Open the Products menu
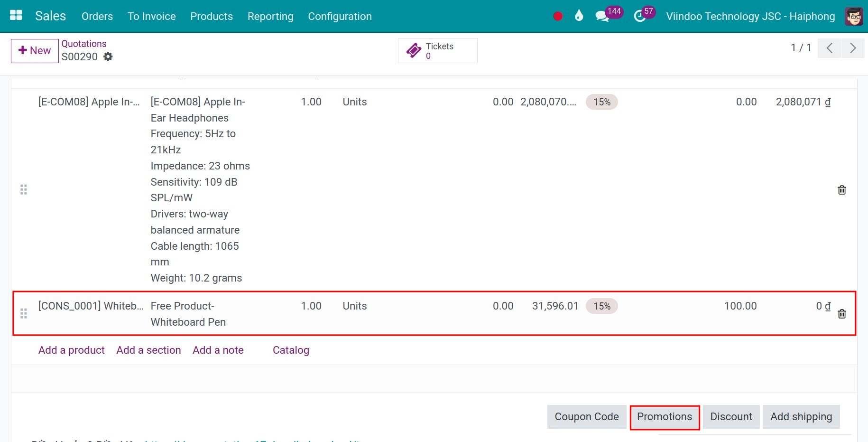Viewport: 868px width, 442px height. pyautogui.click(x=212, y=16)
